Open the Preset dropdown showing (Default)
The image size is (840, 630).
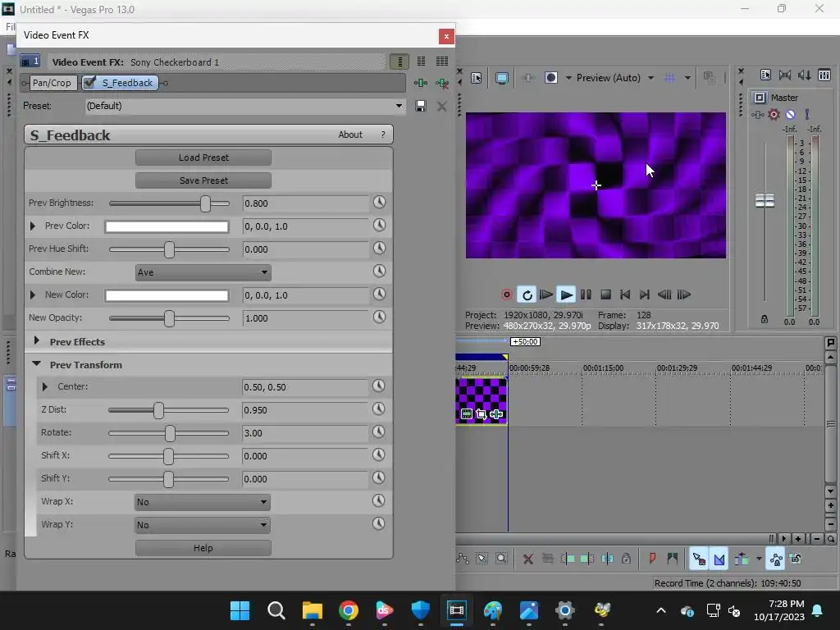click(x=244, y=106)
